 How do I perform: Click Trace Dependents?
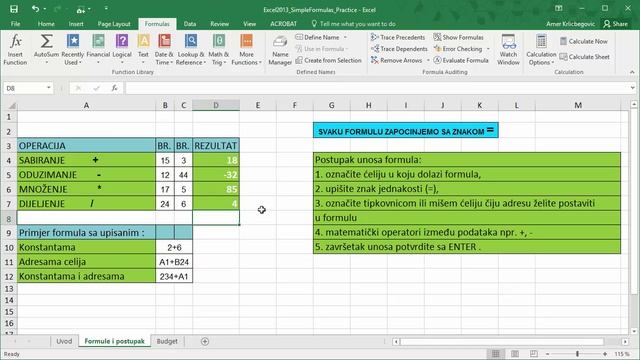pyautogui.click(x=399, y=49)
